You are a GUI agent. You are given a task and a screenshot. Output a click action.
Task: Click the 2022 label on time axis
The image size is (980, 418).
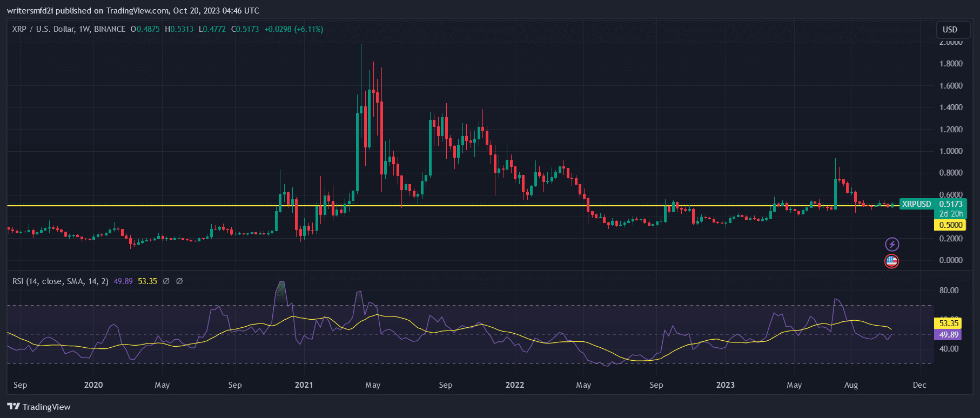click(x=514, y=385)
